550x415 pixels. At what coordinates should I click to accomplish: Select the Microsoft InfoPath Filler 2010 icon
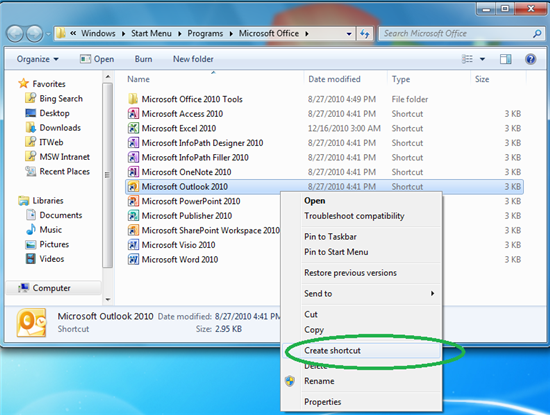click(133, 157)
